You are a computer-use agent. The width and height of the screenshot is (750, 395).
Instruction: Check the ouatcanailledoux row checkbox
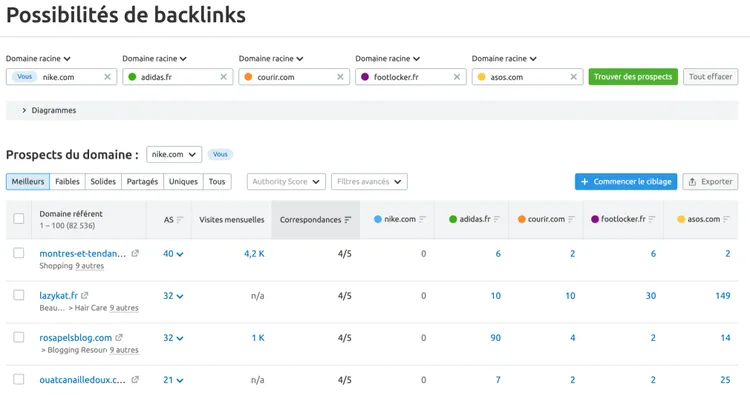[19, 379]
